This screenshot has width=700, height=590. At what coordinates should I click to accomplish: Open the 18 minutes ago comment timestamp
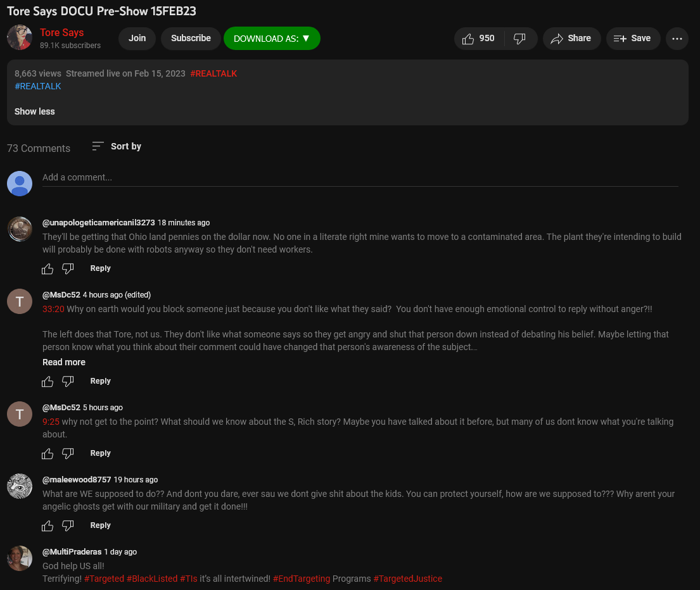[x=184, y=223]
